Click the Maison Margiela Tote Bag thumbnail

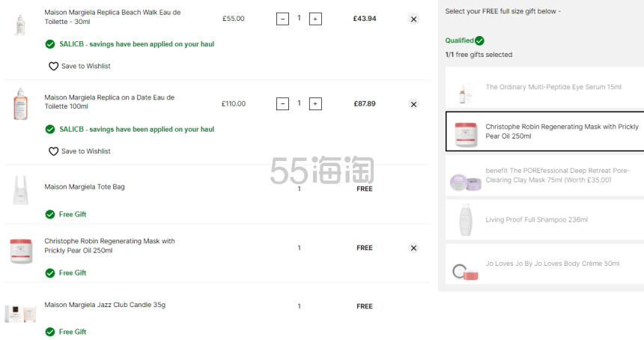click(x=20, y=190)
